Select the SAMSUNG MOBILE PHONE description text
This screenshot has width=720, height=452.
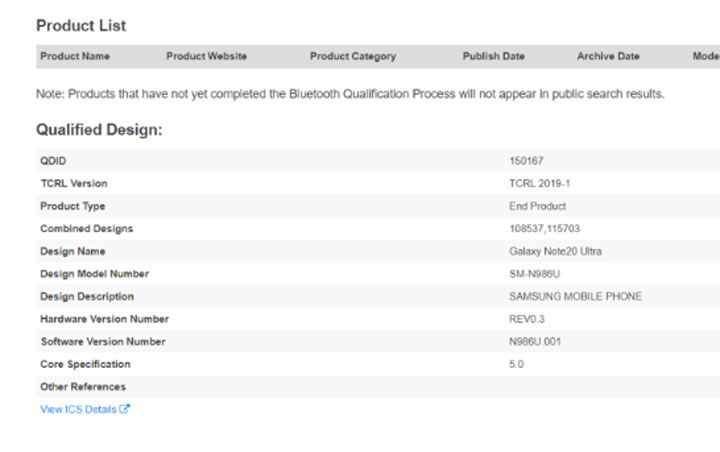pos(575,297)
